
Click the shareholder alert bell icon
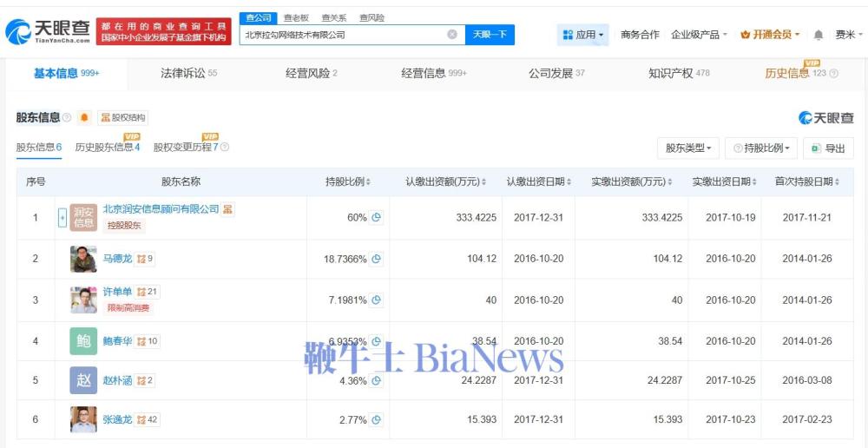[x=84, y=117]
